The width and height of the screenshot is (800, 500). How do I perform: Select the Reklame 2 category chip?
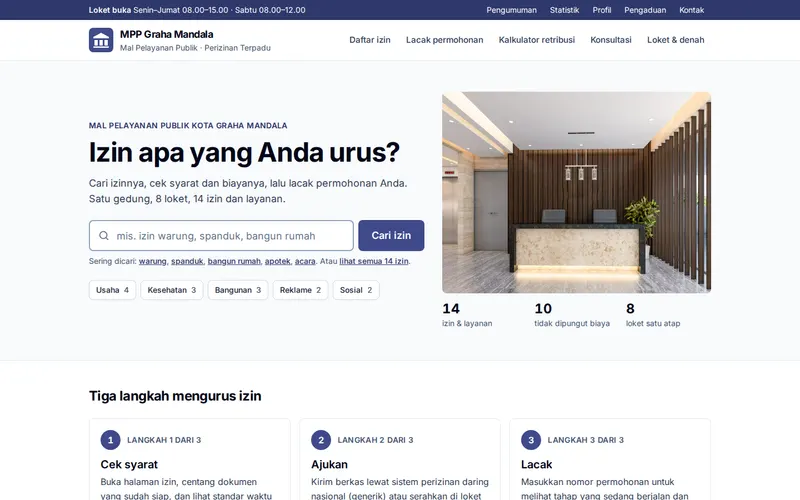pyautogui.click(x=301, y=290)
